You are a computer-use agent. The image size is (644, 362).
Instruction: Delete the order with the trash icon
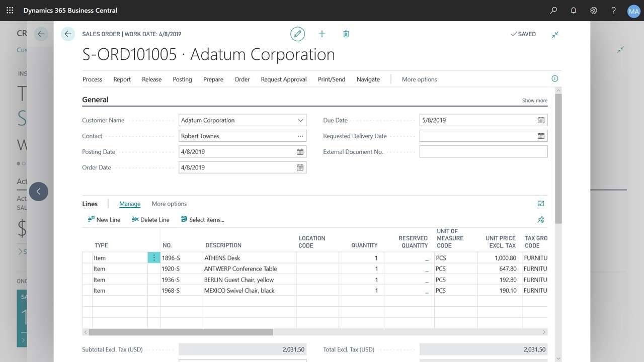coord(346,34)
